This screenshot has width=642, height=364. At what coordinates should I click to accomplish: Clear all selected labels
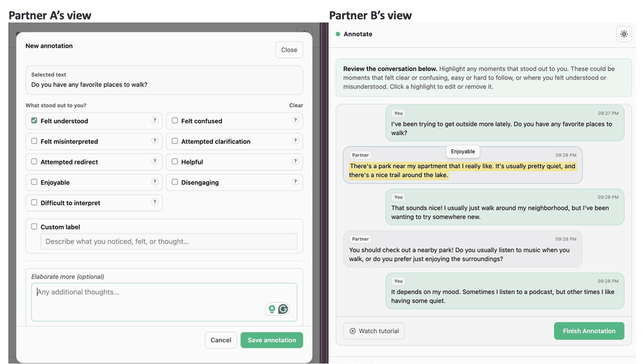click(x=296, y=105)
